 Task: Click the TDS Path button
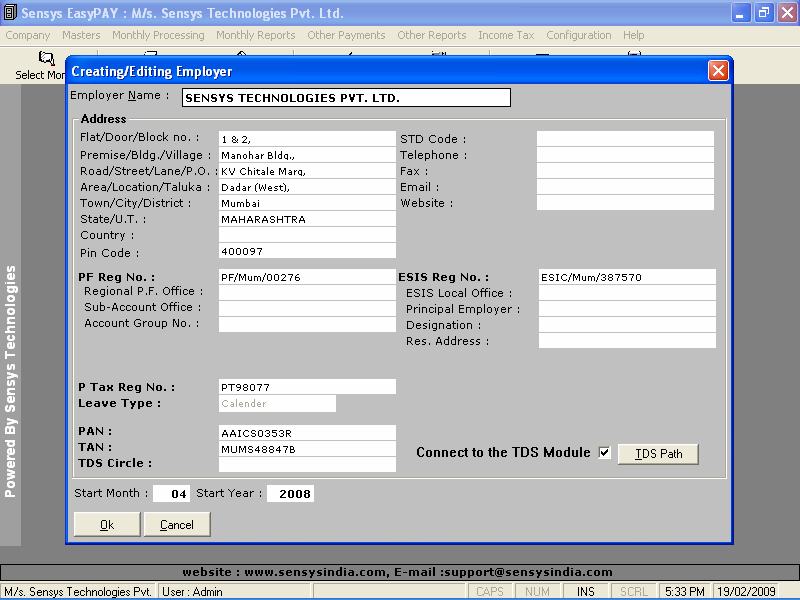point(658,454)
